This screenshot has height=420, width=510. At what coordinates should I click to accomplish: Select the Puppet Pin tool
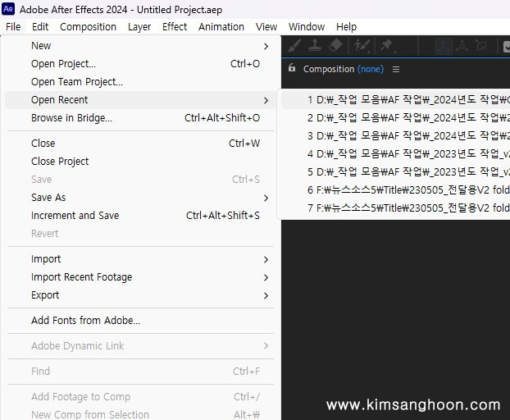[x=388, y=46]
